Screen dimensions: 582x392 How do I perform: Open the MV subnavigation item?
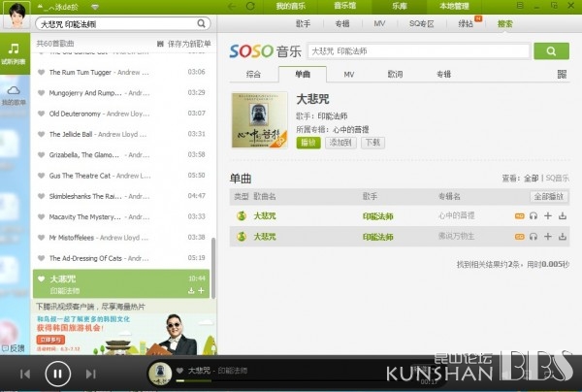coord(379,23)
